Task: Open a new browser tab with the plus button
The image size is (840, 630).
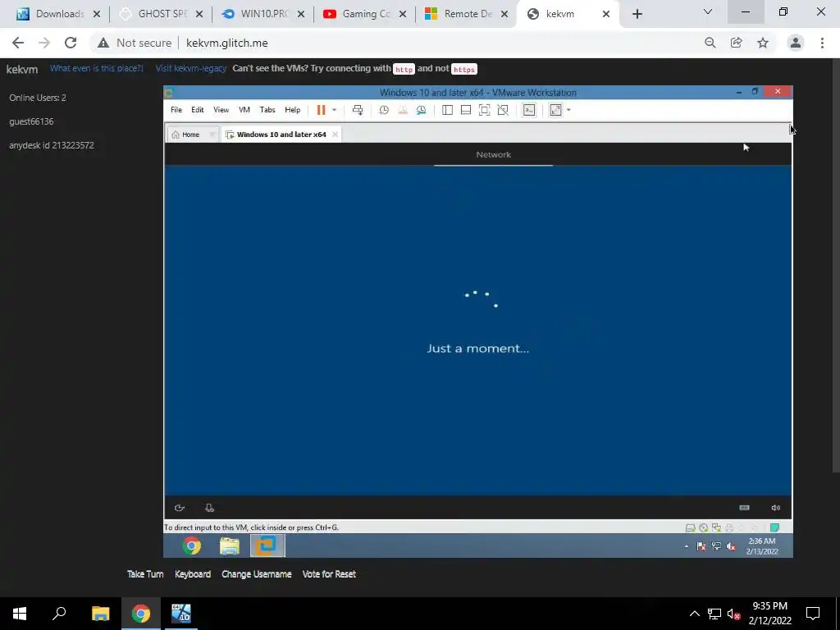Action: point(637,14)
